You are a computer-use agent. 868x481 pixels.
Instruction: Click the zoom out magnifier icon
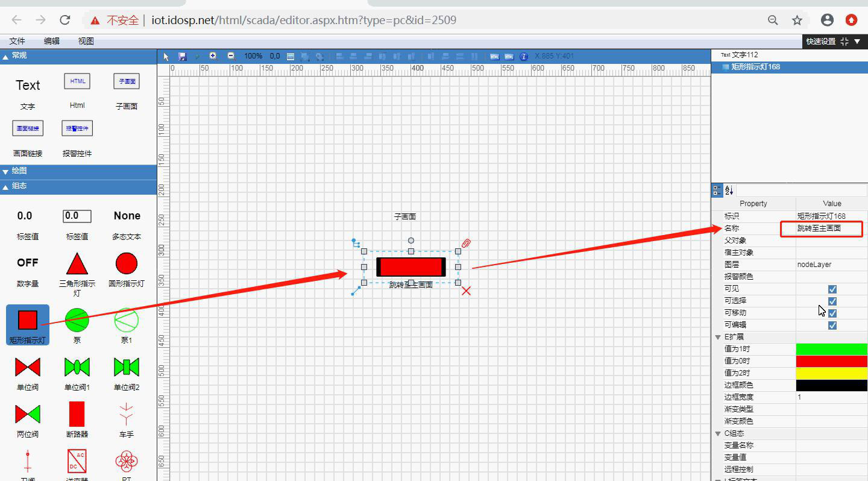click(x=231, y=56)
